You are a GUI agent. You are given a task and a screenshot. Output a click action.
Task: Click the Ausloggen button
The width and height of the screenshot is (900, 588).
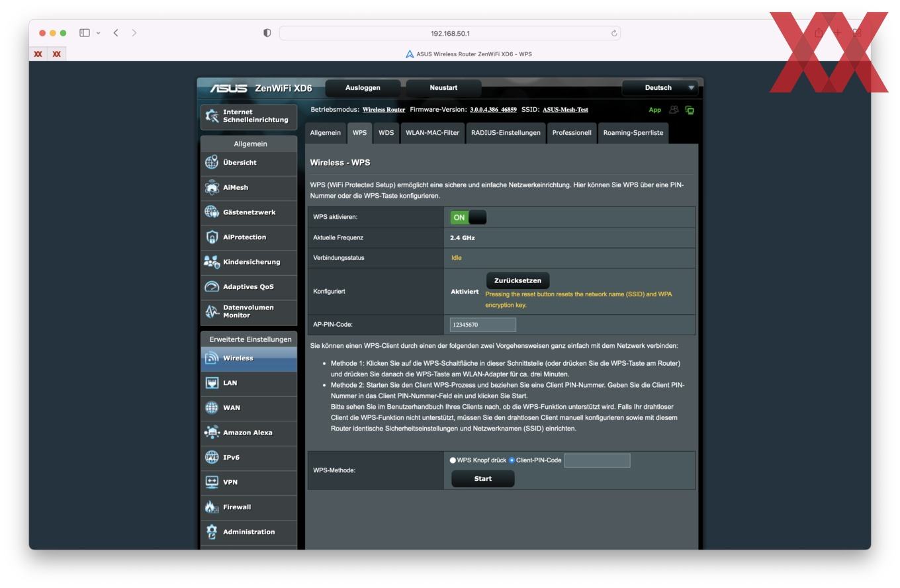(x=363, y=88)
